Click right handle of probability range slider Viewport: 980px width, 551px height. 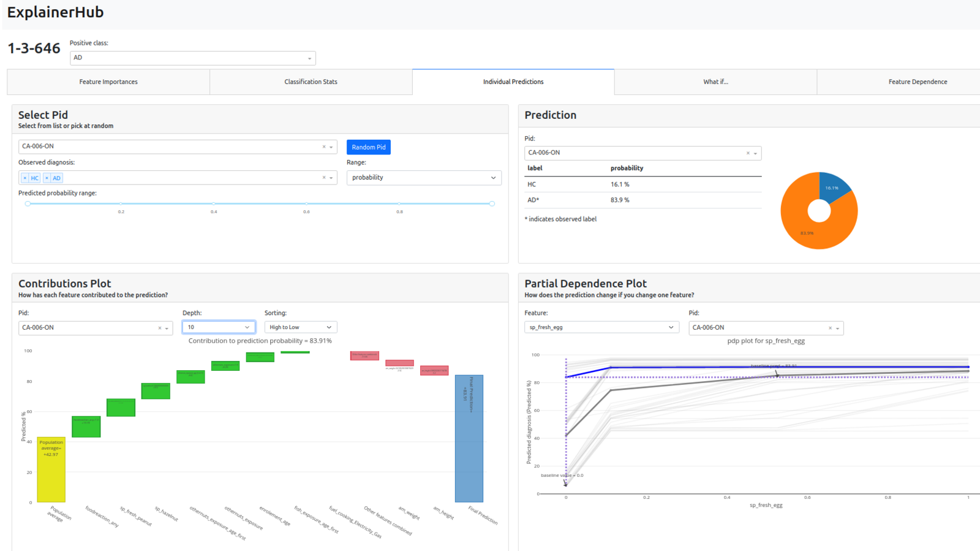(492, 203)
